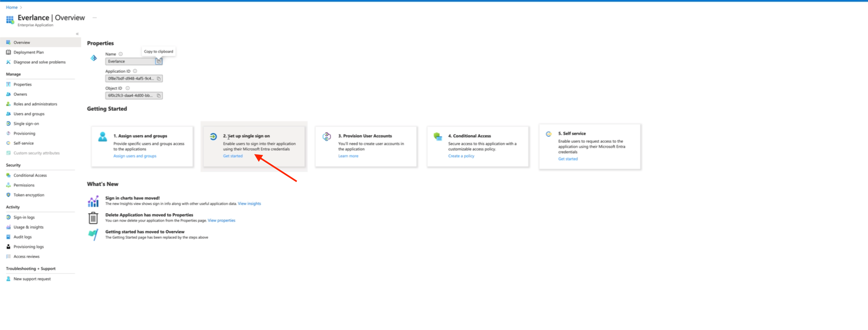868x330 pixels.
Task: Open Token encryption in the sidebar
Action: (28, 195)
